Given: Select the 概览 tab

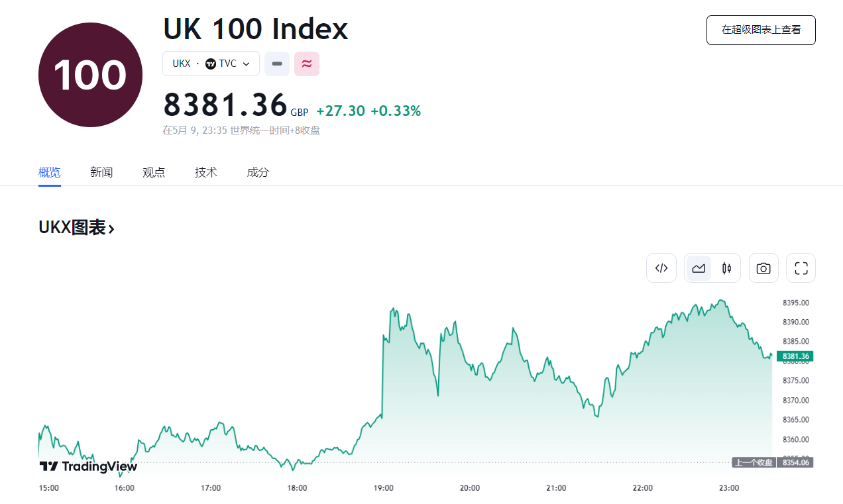Looking at the screenshot, I should tap(50, 172).
